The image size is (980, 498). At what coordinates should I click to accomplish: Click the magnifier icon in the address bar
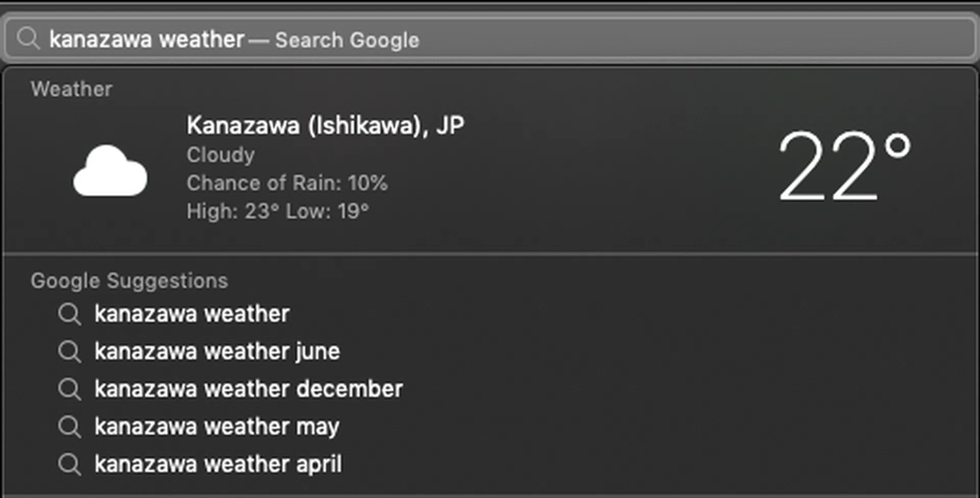point(28,39)
